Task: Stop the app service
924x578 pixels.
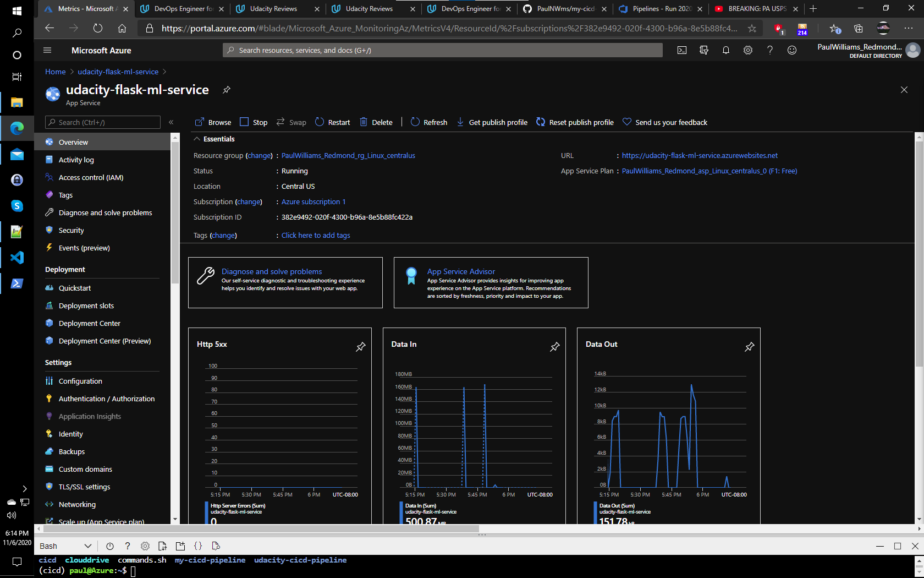Action: 254,122
